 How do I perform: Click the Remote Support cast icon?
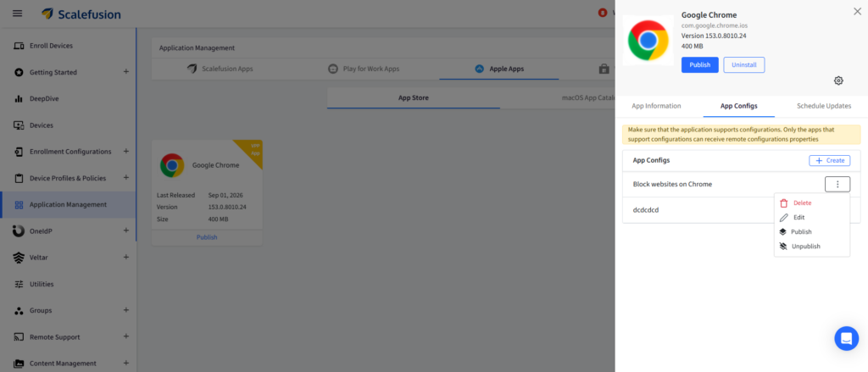click(x=19, y=336)
